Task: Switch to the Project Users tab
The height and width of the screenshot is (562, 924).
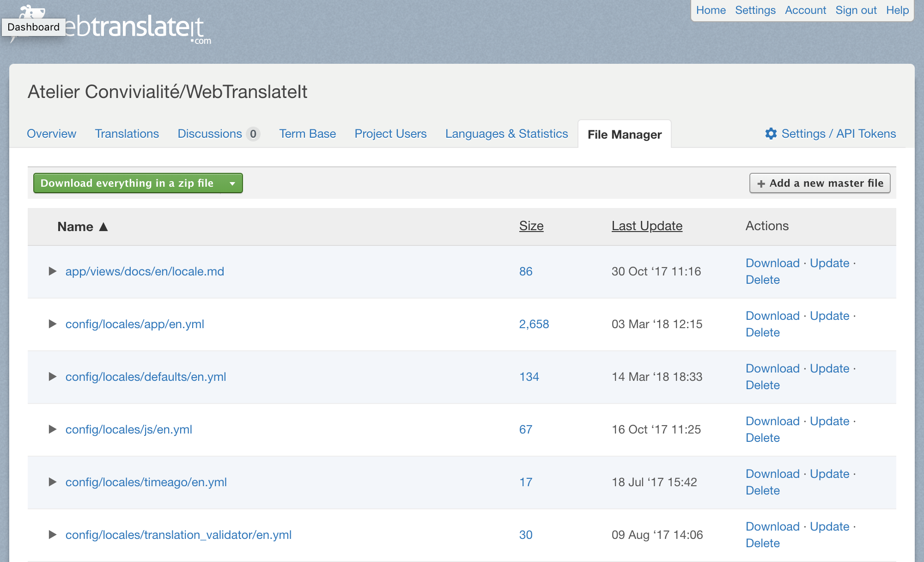Action: tap(390, 134)
